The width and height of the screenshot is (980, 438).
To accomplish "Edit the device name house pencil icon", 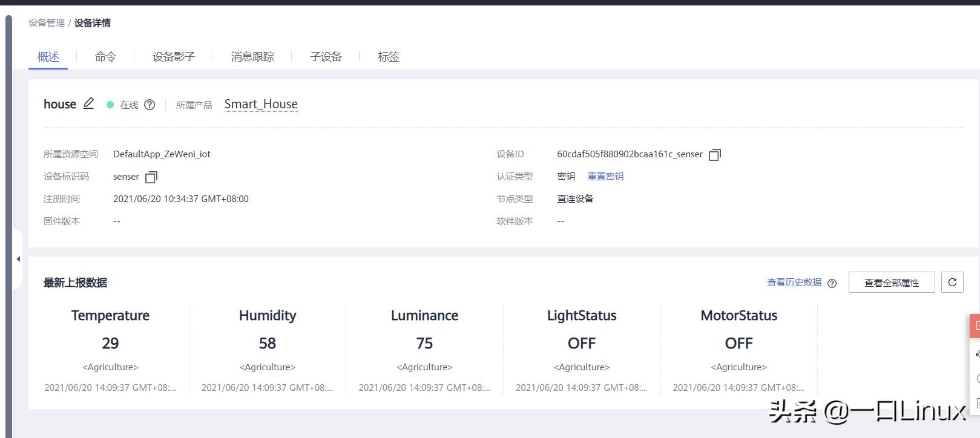I will (x=88, y=103).
